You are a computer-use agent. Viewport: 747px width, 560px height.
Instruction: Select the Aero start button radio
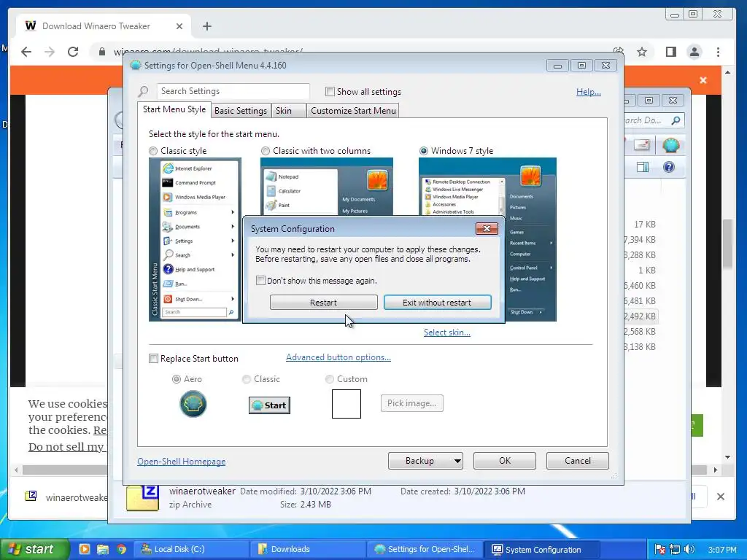click(177, 379)
